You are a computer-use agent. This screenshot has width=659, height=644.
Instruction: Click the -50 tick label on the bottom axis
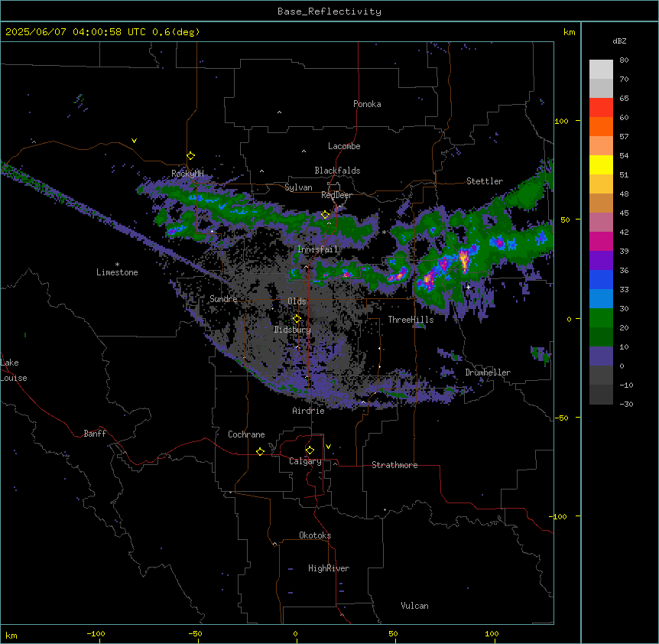pyautogui.click(x=195, y=633)
